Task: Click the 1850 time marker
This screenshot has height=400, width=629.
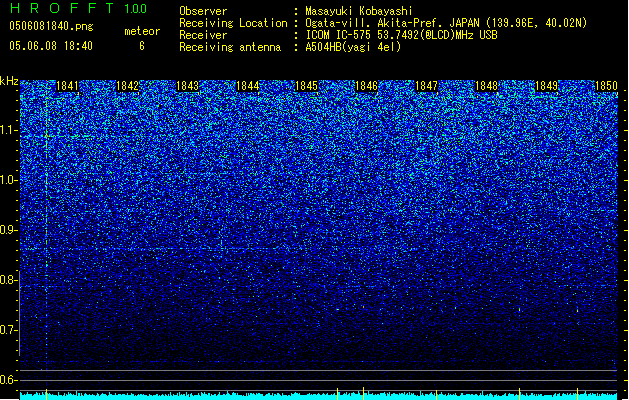Action: point(606,86)
